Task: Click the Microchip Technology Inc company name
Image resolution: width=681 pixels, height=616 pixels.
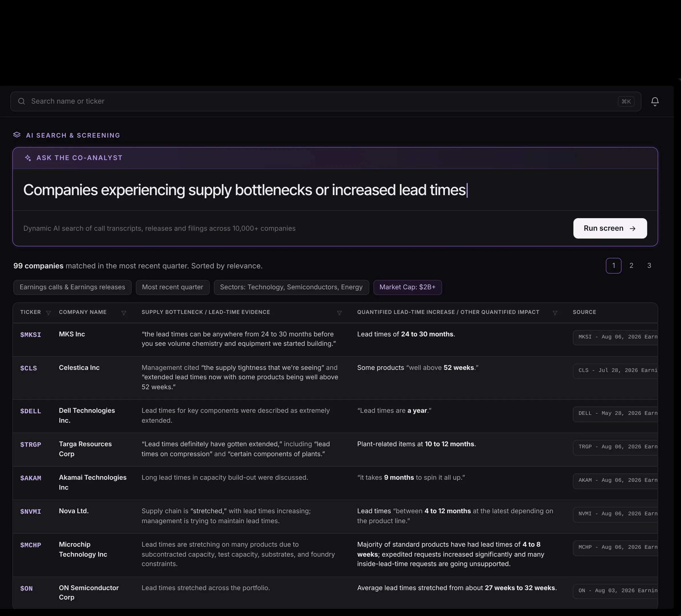Action: pyautogui.click(x=83, y=549)
